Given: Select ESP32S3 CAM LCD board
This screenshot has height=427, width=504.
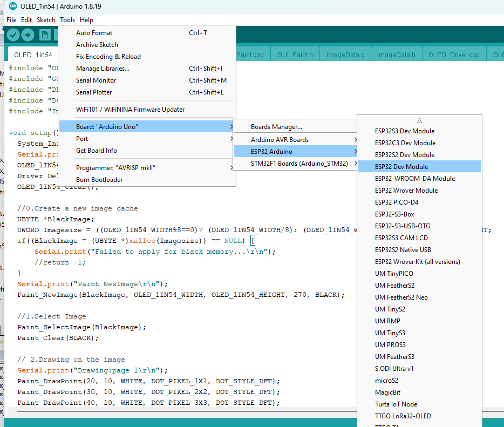Looking at the screenshot, I should (419, 238).
